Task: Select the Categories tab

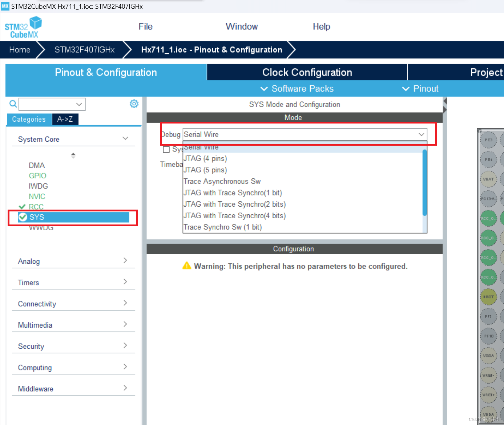Action: point(29,119)
